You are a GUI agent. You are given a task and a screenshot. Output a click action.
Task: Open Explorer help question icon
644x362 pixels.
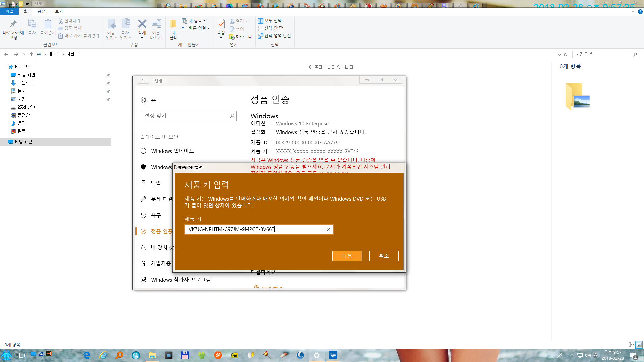coord(640,12)
